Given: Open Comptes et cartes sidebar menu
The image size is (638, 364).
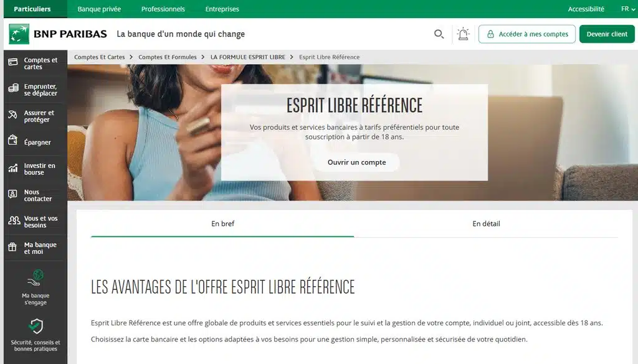Looking at the screenshot, I should (36, 63).
